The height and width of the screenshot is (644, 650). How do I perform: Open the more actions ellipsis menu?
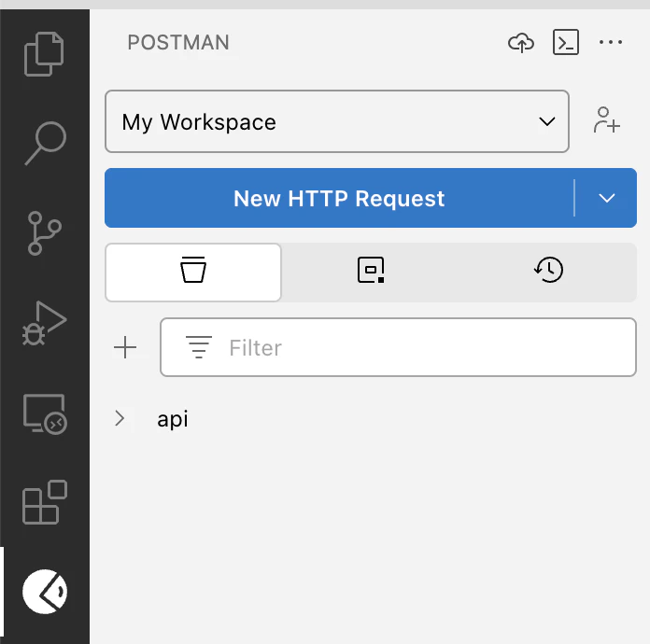coord(611,42)
